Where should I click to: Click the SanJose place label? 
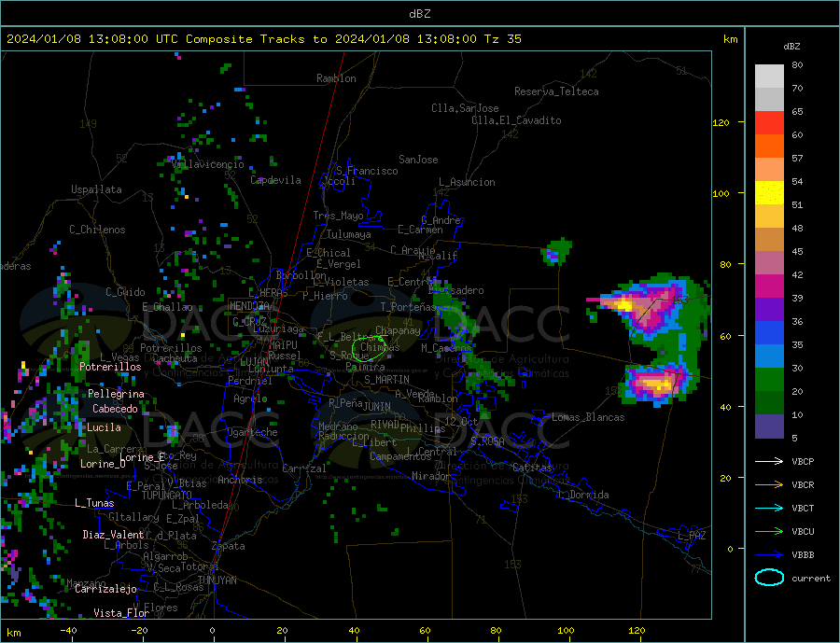[418, 160]
